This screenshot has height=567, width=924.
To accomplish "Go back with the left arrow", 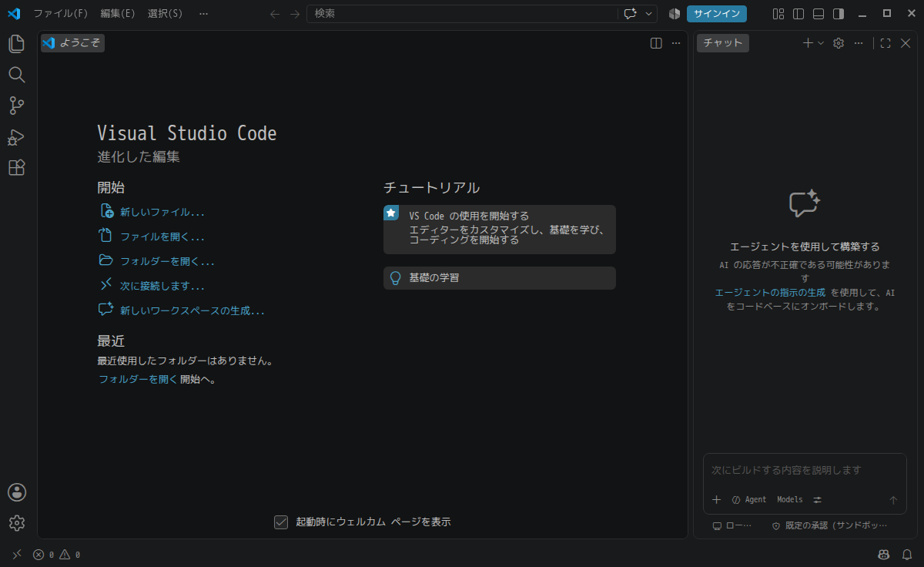I will click(275, 14).
